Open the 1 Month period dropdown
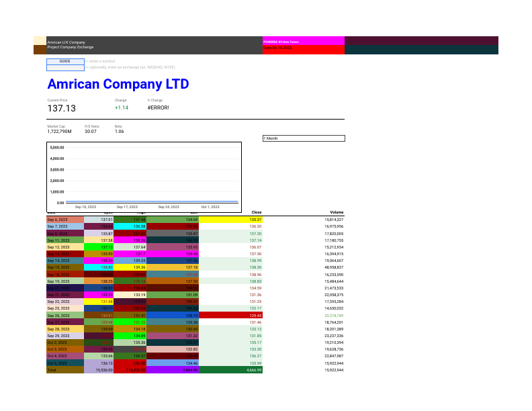This screenshot has height=411, width=532. pos(304,138)
